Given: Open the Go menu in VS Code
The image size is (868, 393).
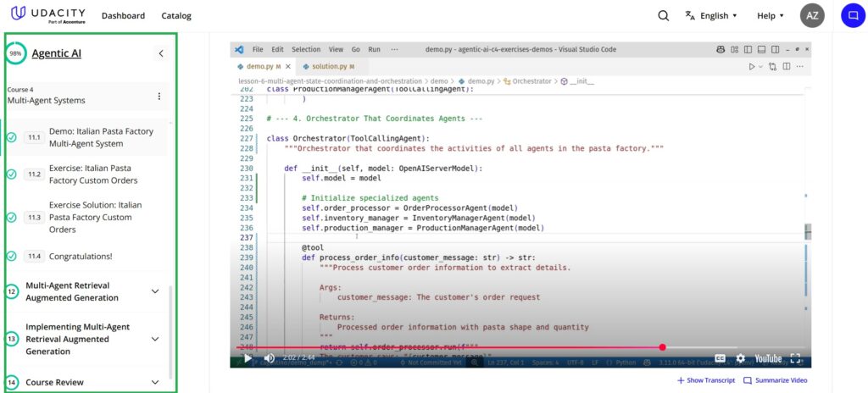Looking at the screenshot, I should click(x=355, y=49).
